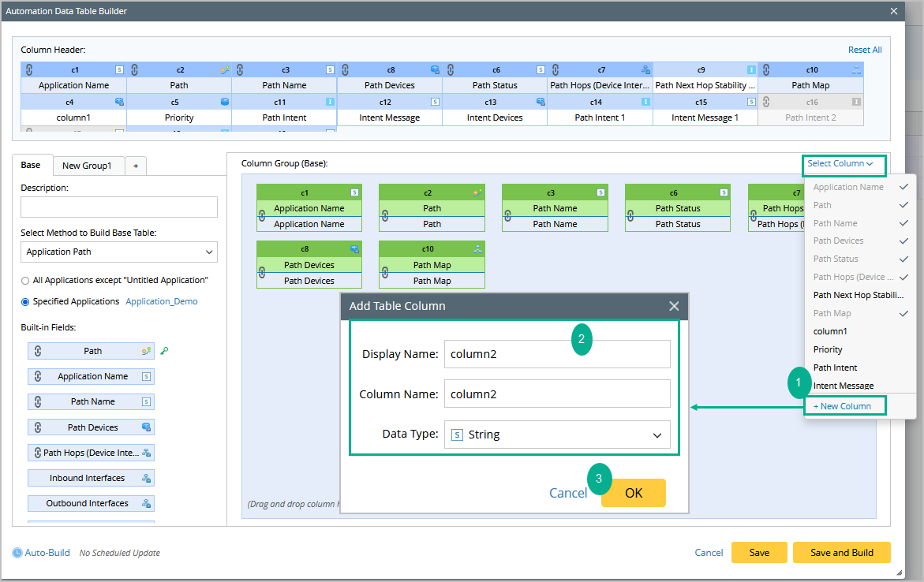Switch to the New Group1 tab

point(87,166)
